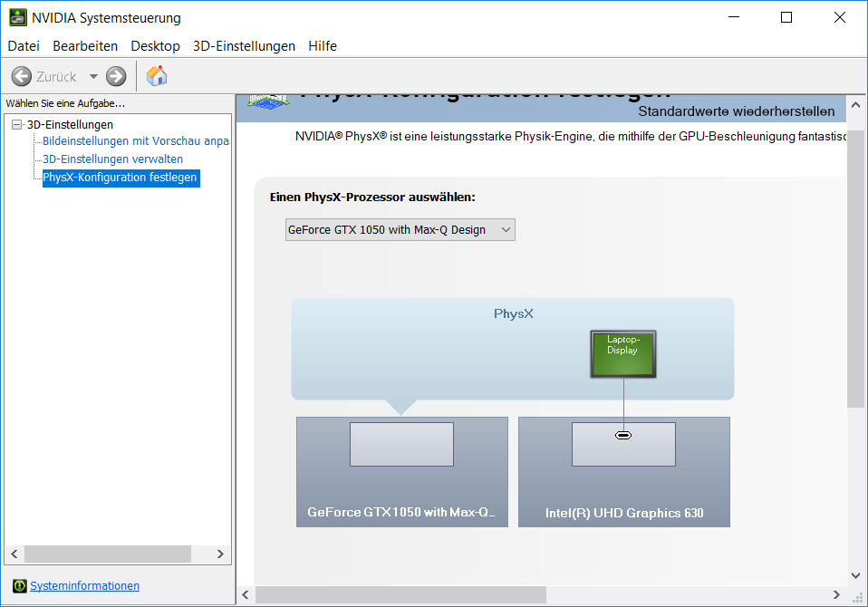Open the Desktop menu

[156, 46]
